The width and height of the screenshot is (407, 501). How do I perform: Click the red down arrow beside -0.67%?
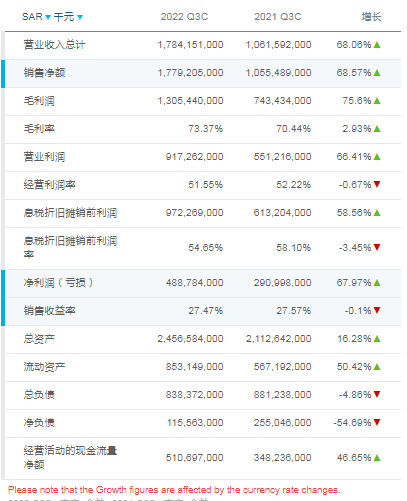point(377,184)
